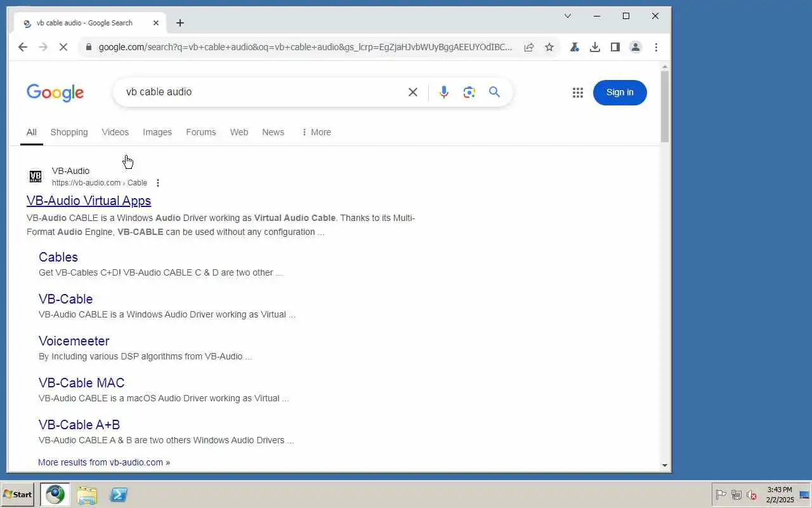This screenshot has width=812, height=508.
Task: Click the https://vb-audio.com › Cable breadcrumb
Action: (100, 183)
